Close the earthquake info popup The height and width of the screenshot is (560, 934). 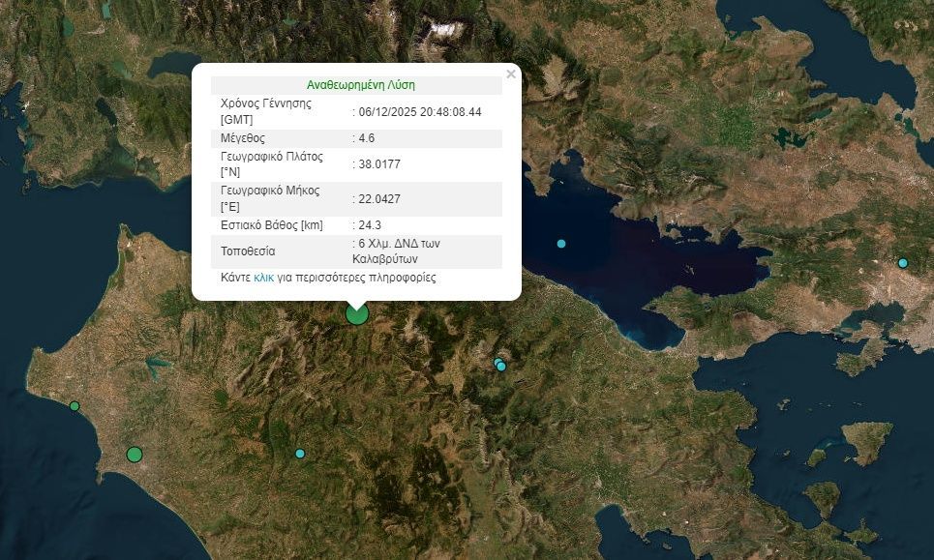511,74
